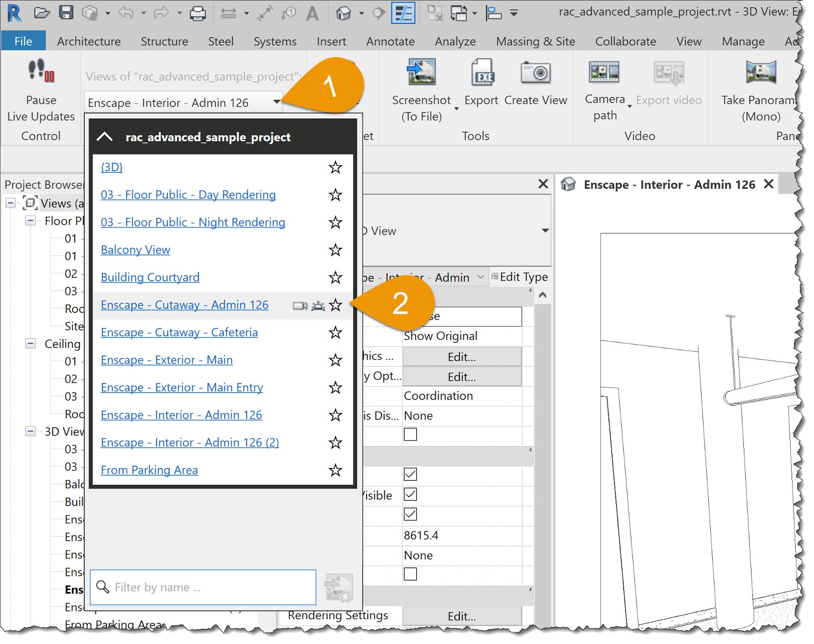Click the Properties panel scrollbar up arrow
The width and height of the screenshot is (814, 644).
(543, 295)
